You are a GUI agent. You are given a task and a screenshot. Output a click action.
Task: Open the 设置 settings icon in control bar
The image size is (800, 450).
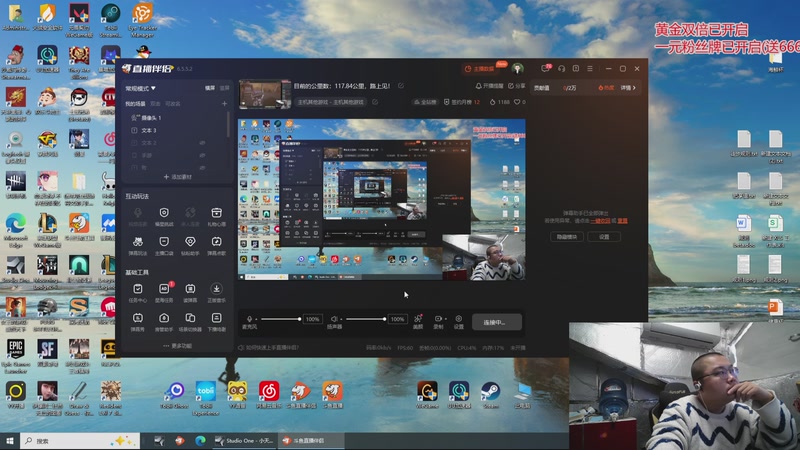click(x=459, y=319)
